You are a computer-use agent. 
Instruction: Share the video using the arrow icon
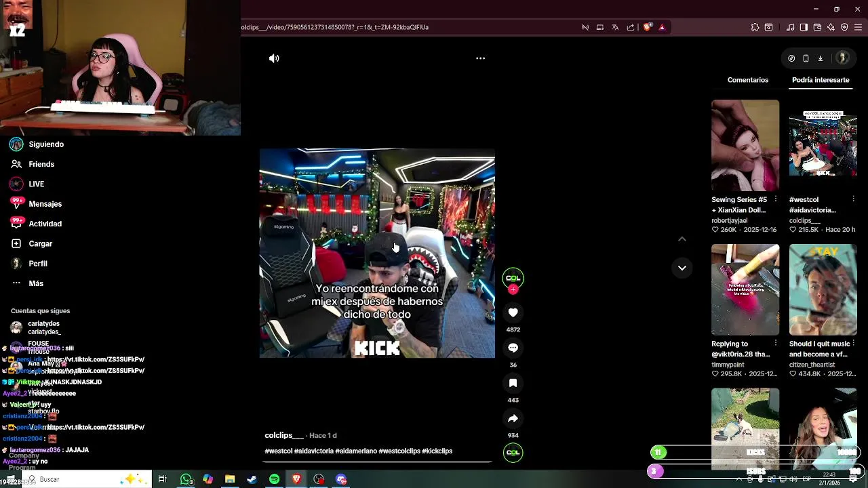pos(513,418)
